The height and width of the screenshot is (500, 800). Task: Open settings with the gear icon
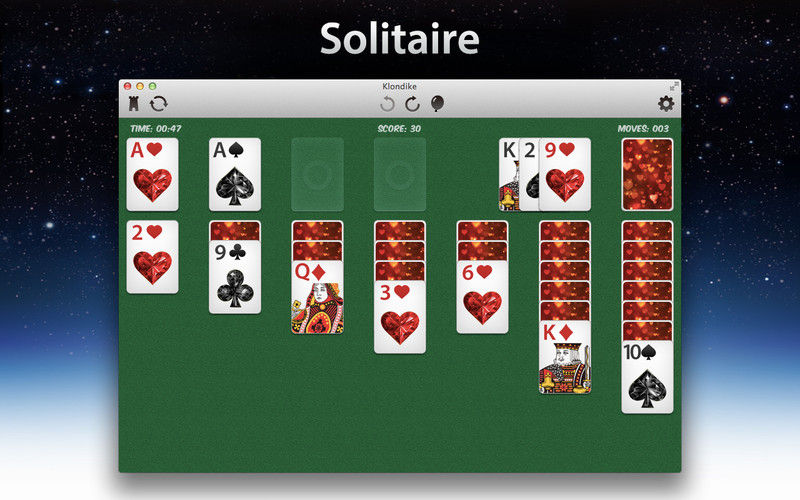[x=666, y=104]
